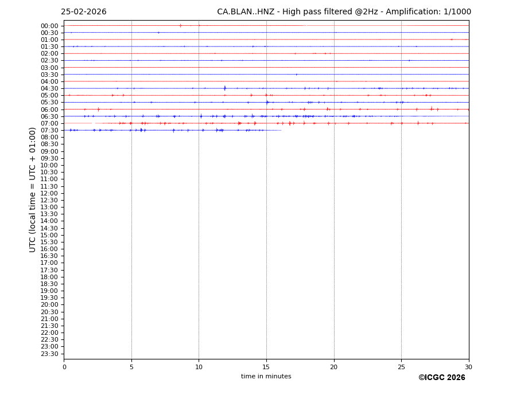This screenshot has height=399, width=532.
Task: Select the 12:00 time row label
Action: [49, 193]
